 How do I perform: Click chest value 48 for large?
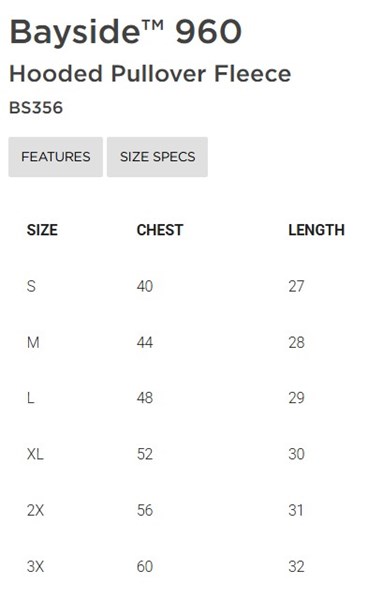click(x=145, y=398)
